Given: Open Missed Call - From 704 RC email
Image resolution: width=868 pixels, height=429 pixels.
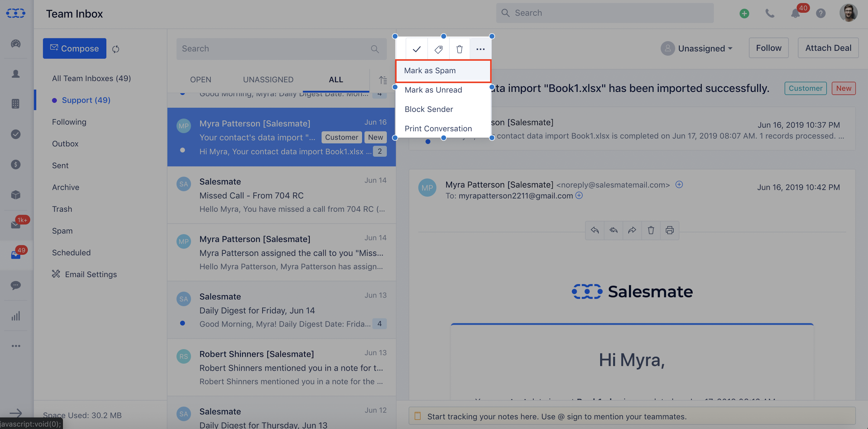Looking at the screenshot, I should (x=281, y=195).
